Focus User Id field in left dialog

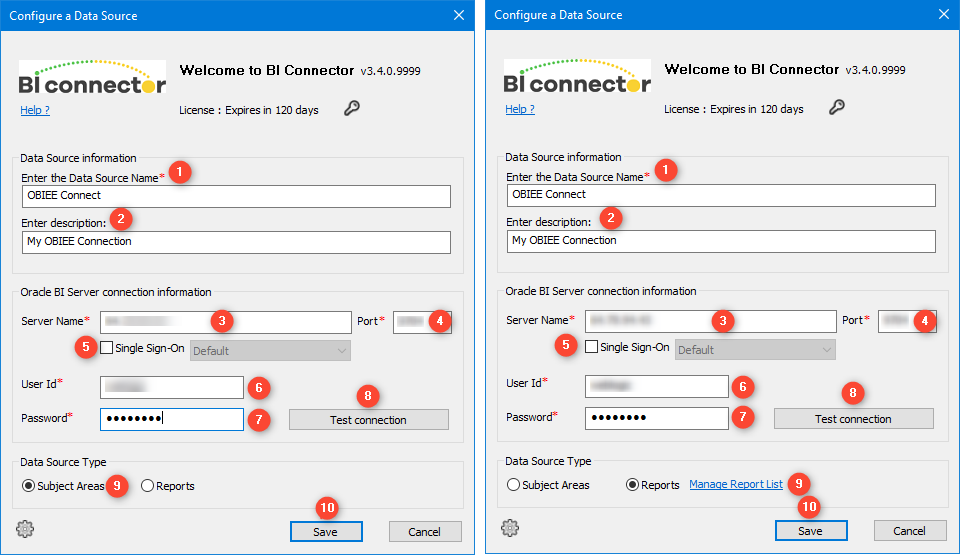(x=172, y=387)
